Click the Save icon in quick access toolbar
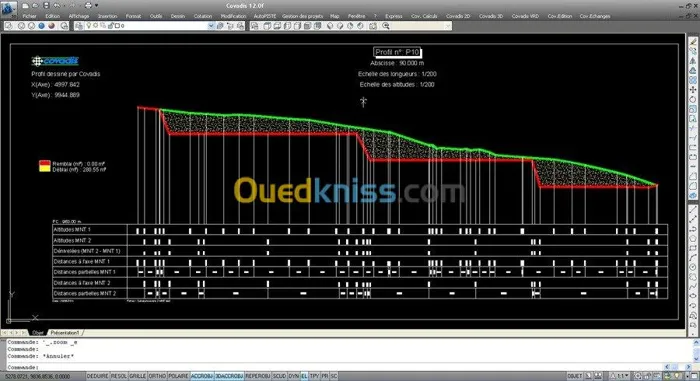 pos(46,6)
